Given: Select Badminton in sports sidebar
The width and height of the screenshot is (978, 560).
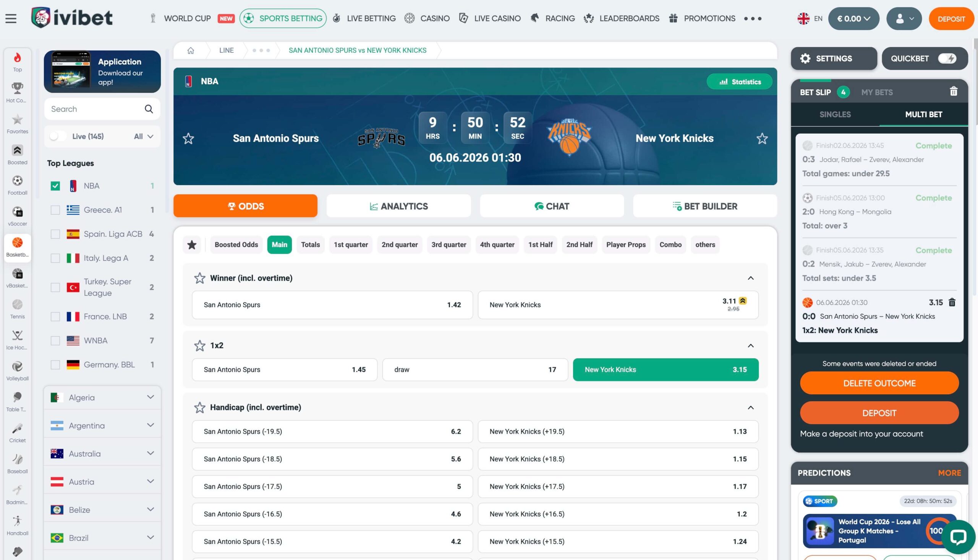Looking at the screenshot, I should [x=17, y=495].
